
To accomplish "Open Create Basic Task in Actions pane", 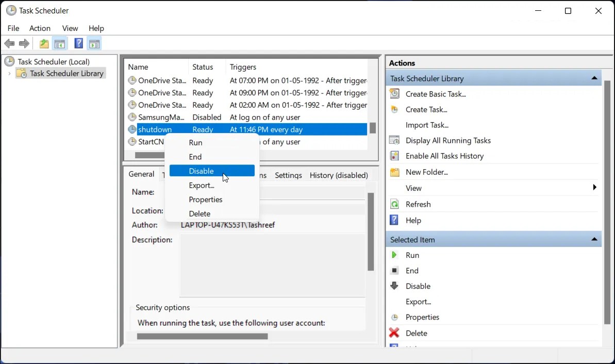I will [436, 94].
